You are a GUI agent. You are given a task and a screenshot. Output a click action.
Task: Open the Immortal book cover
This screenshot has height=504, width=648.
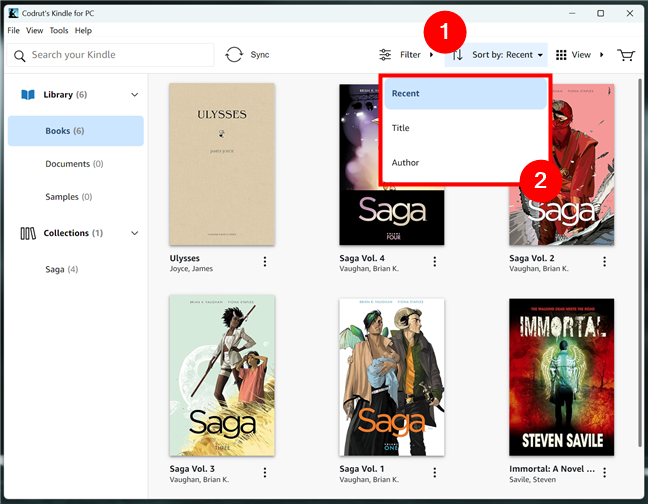point(562,377)
